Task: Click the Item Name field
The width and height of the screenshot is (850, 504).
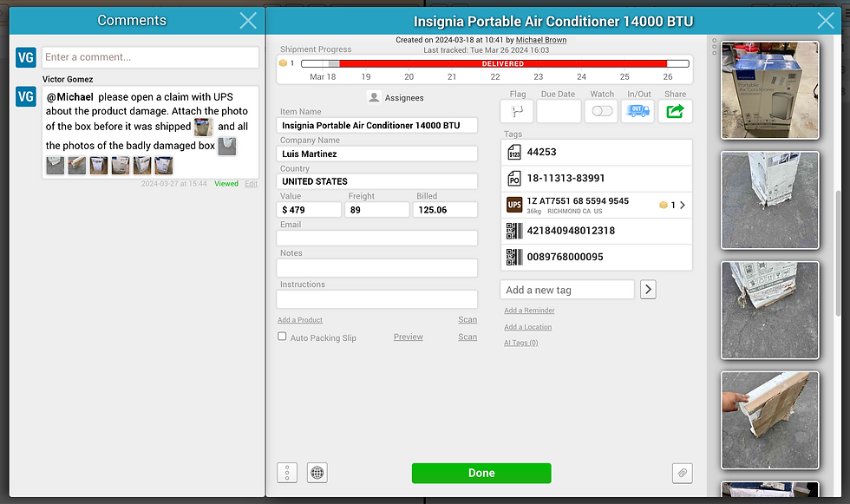Action: (376, 125)
